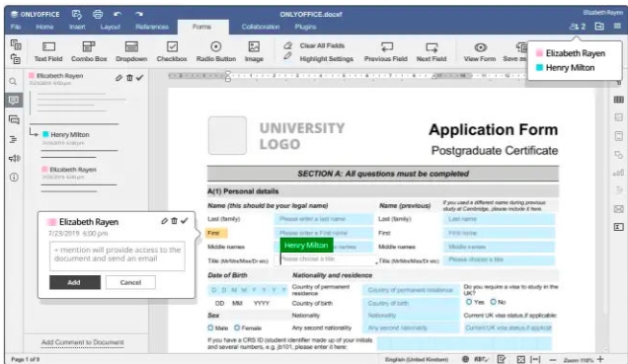628x364 pixels.
Task: Open the 'Please choose a title' dropdown
Action: tap(329, 259)
